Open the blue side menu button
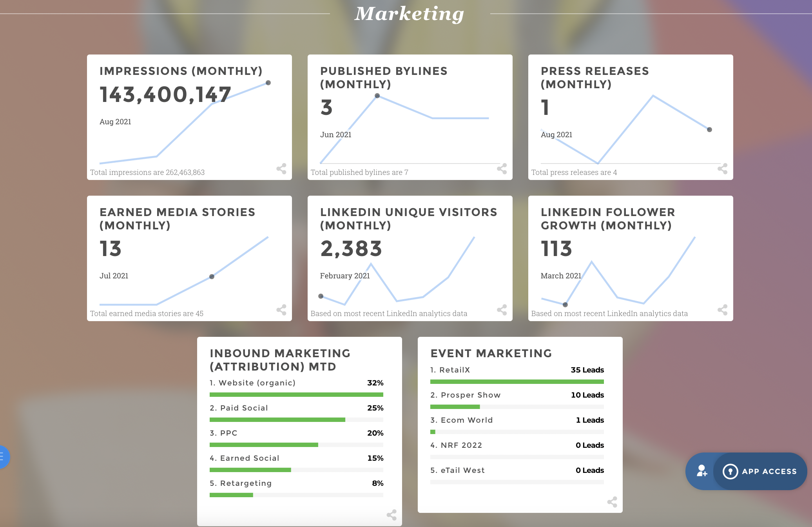Viewport: 812px width, 527px height. 3,457
